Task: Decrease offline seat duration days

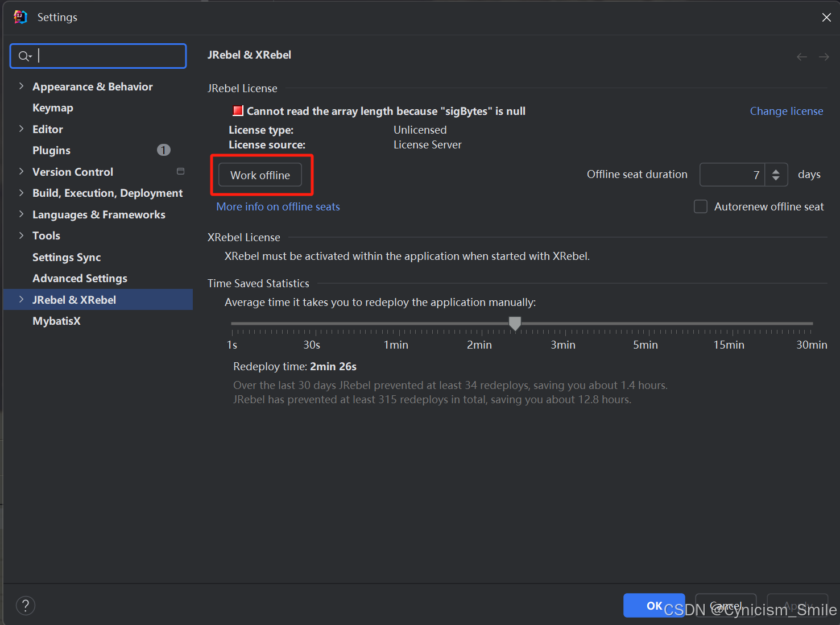Action: 776,179
